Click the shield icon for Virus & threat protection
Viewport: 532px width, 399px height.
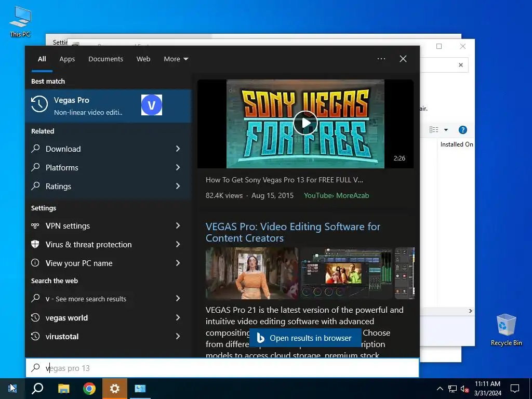coord(35,244)
